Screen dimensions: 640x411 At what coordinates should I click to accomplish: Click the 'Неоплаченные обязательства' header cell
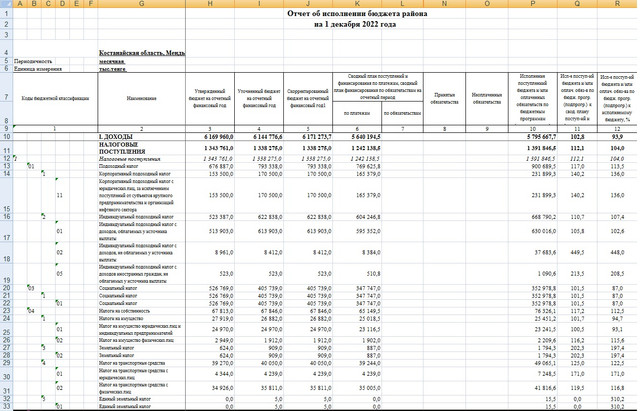tap(487, 98)
